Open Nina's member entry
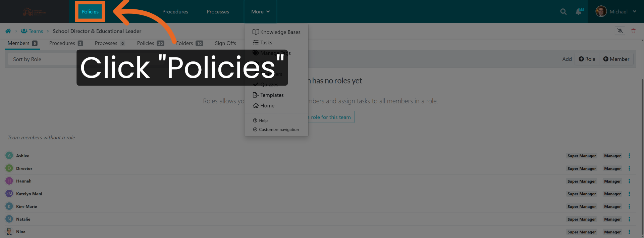 point(21,232)
